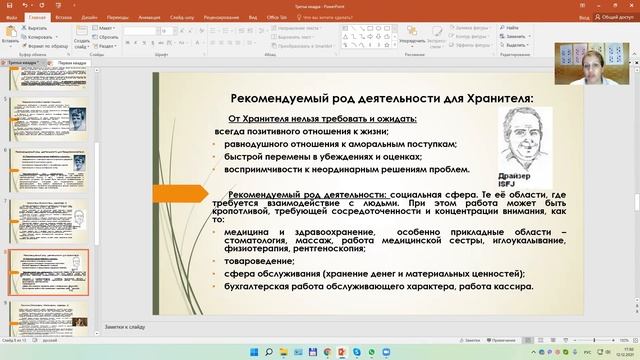The width and height of the screenshot is (640, 360).
Task: Open the Дизайн ribbon tab
Action: click(x=89, y=18)
